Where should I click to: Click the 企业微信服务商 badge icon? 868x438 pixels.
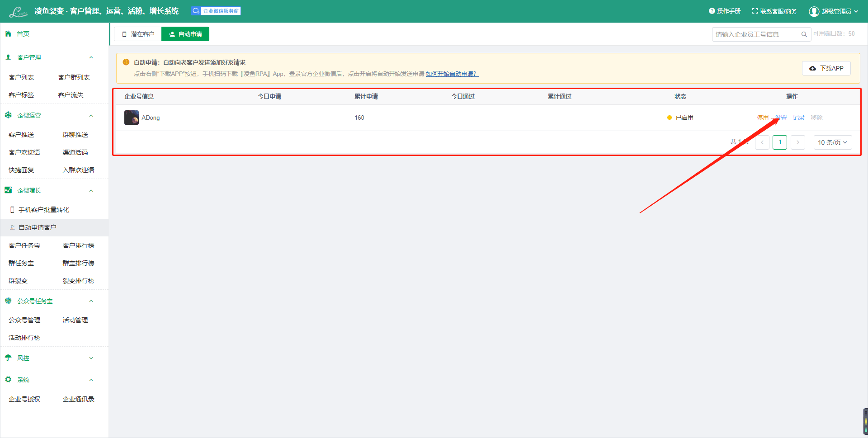tap(196, 11)
